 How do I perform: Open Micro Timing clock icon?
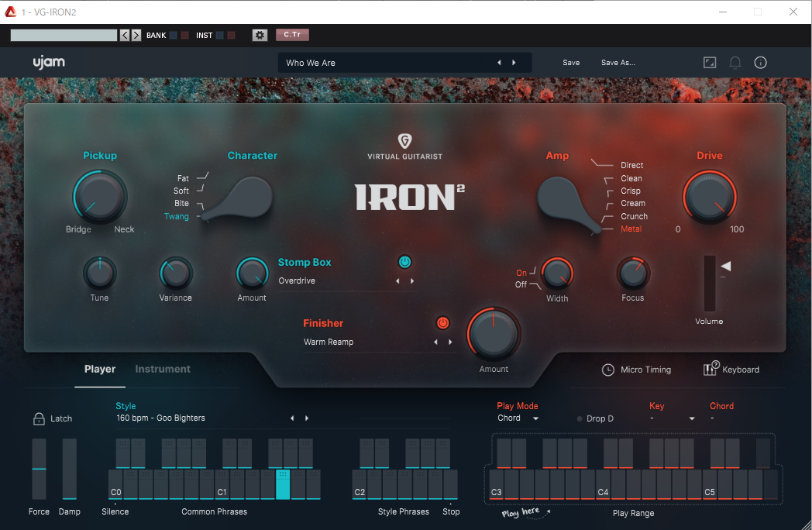click(608, 370)
